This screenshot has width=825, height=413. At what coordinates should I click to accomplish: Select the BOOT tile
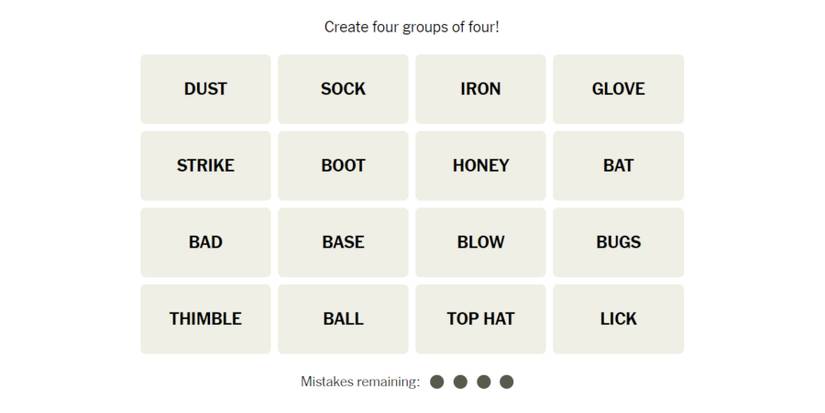pos(343,166)
